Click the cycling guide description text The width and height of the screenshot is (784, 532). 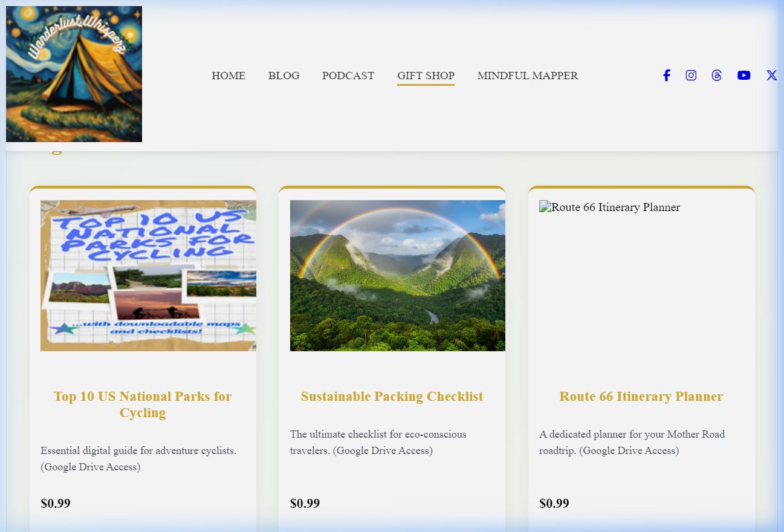138,459
